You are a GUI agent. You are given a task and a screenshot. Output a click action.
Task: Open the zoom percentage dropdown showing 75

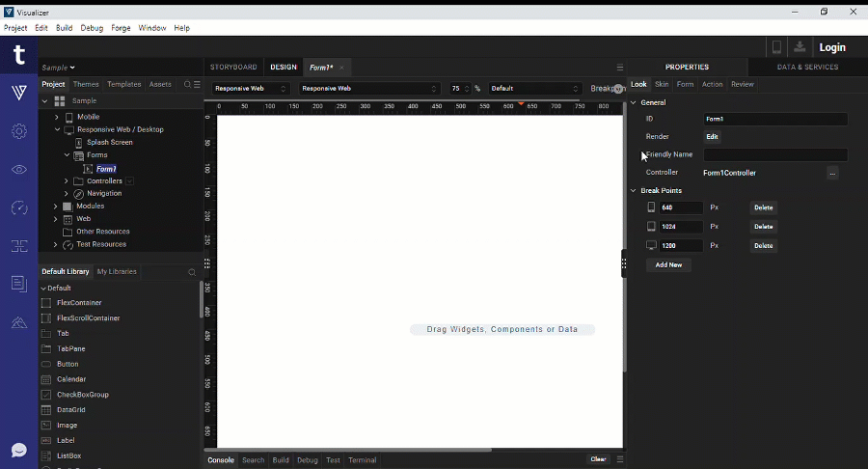click(461, 89)
